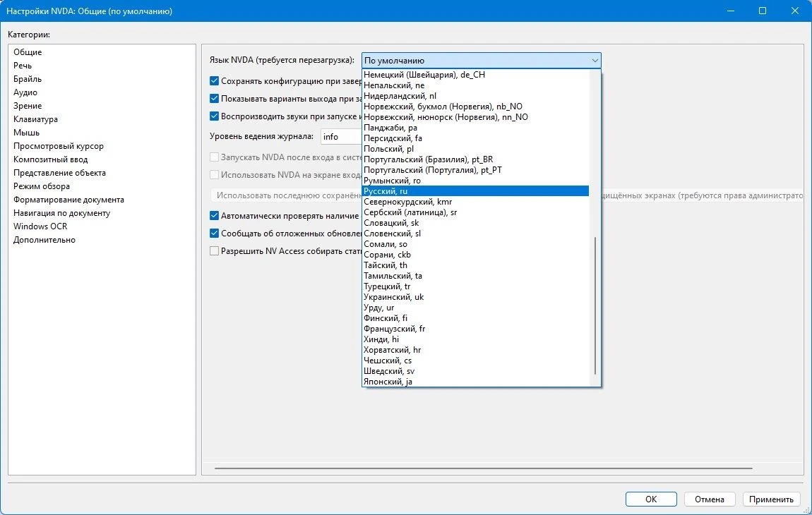Screen dimensions: 812x515
Task: Choose Сорани, ckb language
Action: point(475,255)
